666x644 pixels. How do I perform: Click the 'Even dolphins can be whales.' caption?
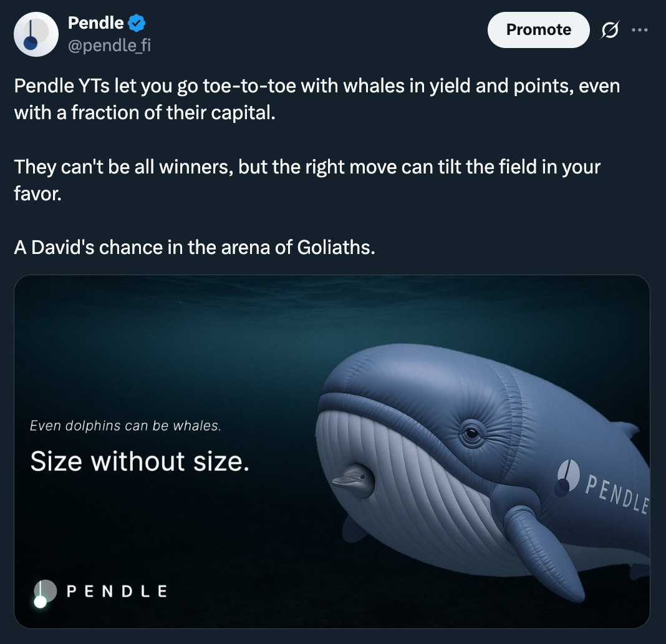click(126, 426)
